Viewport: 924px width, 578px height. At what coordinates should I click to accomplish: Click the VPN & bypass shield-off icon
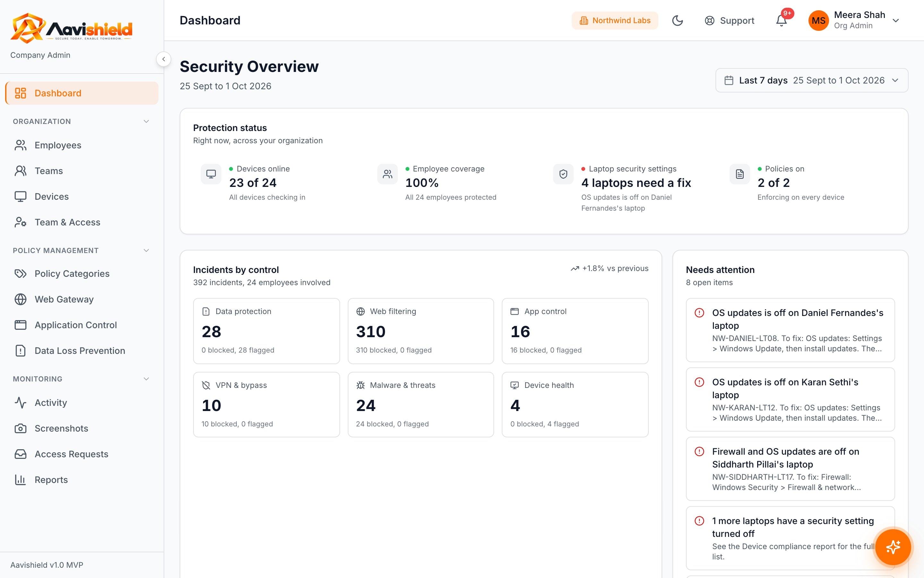pyautogui.click(x=206, y=385)
